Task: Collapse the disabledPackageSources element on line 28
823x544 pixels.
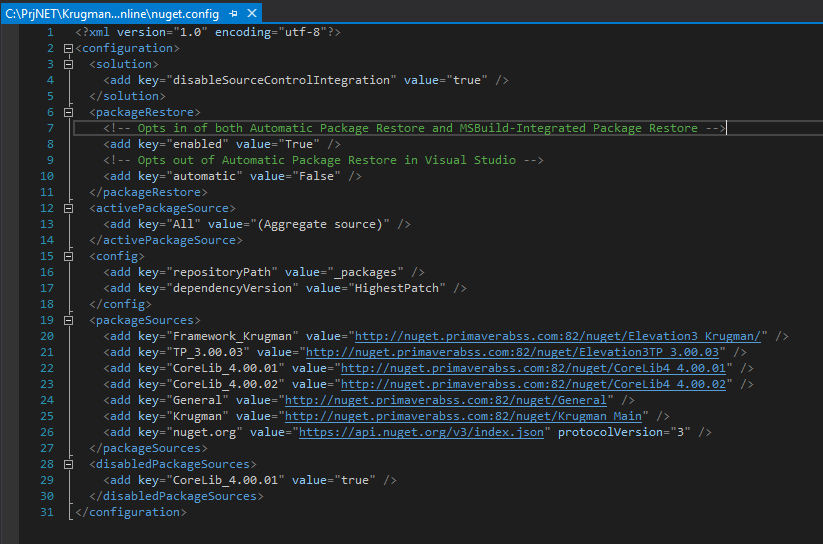Action: [x=68, y=465]
